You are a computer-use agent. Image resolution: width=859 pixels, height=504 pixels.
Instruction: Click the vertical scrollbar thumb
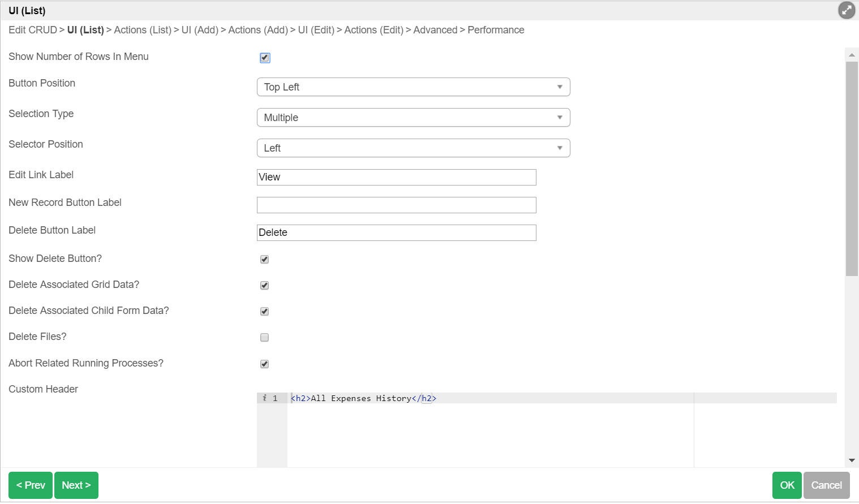(852, 169)
